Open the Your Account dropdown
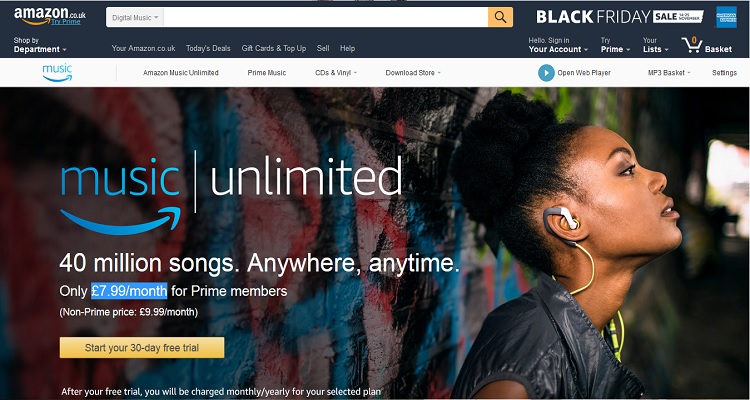The image size is (750, 400). coord(558,45)
